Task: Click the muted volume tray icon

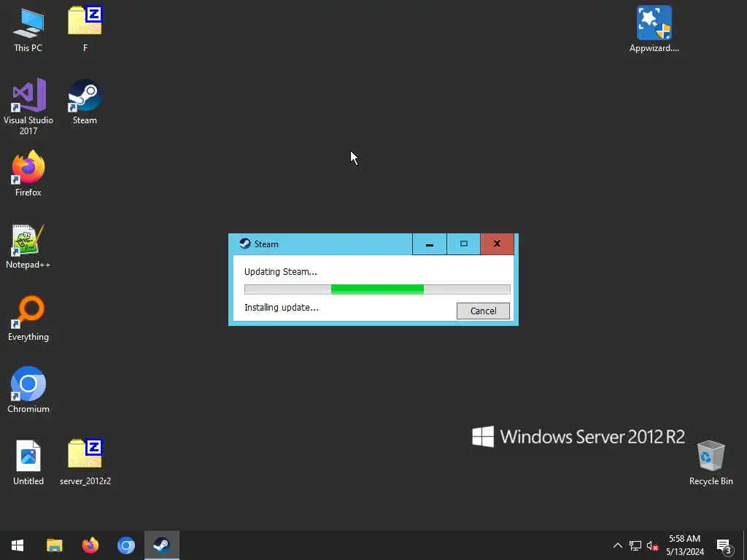Action: coord(653,545)
